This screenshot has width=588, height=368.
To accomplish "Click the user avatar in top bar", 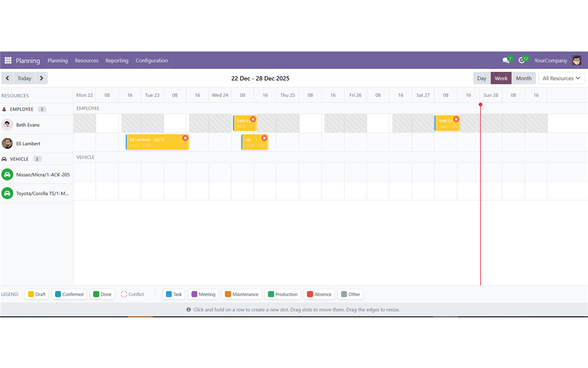I will (x=577, y=60).
